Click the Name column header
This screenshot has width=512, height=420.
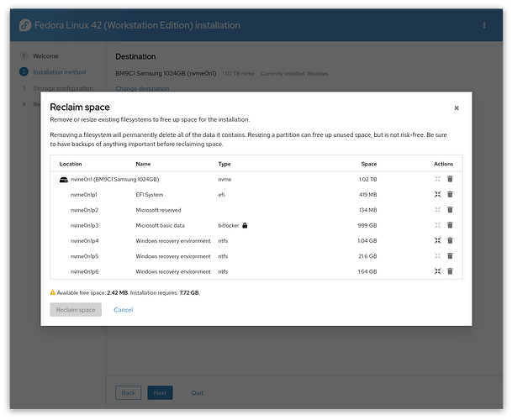pos(143,164)
